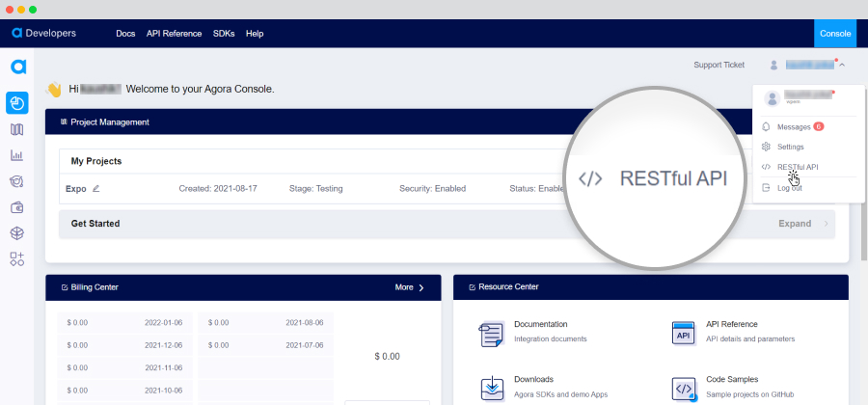Click the red Messages count badge

pos(818,126)
